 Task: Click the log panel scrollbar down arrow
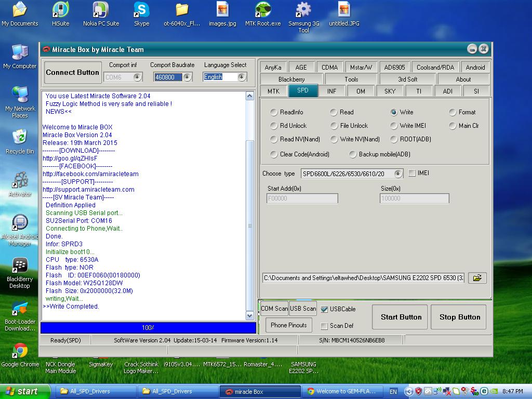click(250, 315)
